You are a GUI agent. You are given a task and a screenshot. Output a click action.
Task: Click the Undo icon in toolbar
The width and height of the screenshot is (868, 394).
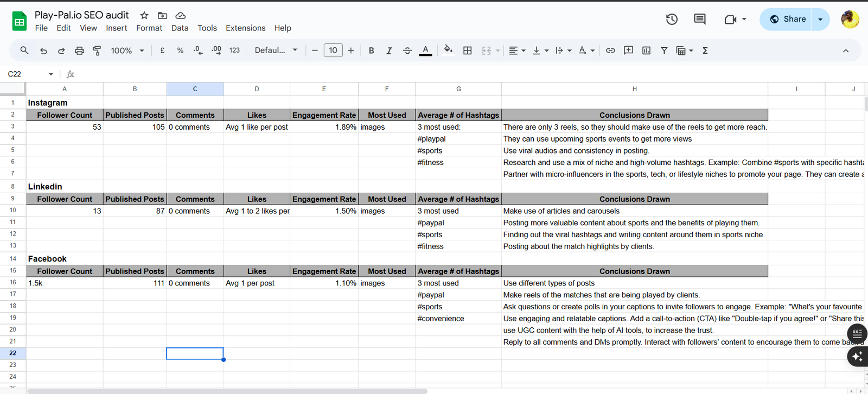pyautogui.click(x=43, y=50)
